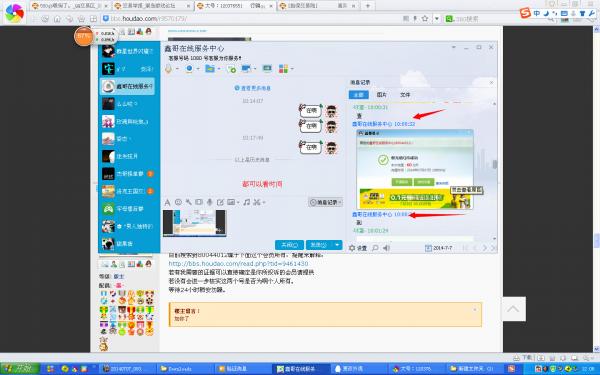The image size is (600, 375).
Task: Click the pasted screenshot thumbnail in input box
Action: point(194,223)
